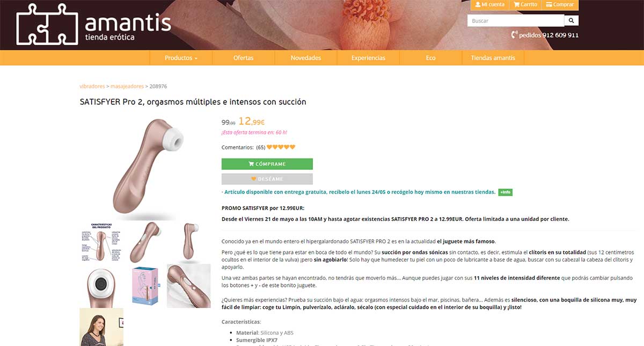Open the Carrito shopping cart

point(524,5)
